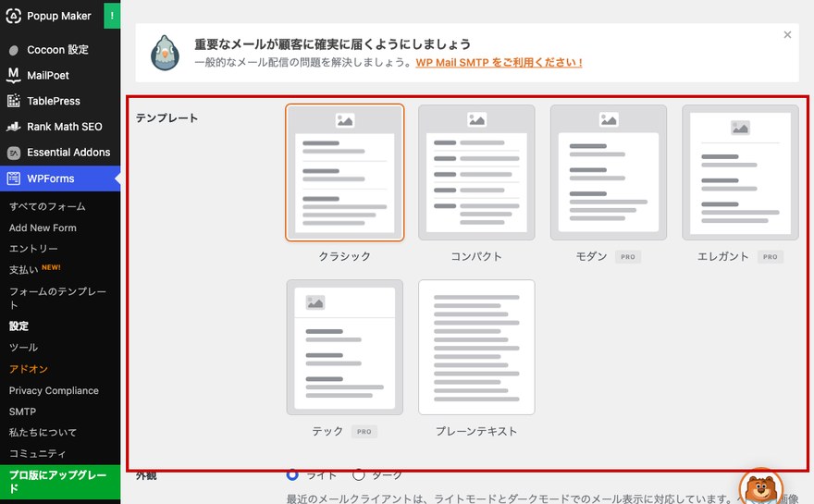This screenshot has height=504, width=814.
Task: Select the プレーンテキスト email template
Action: [x=476, y=347]
